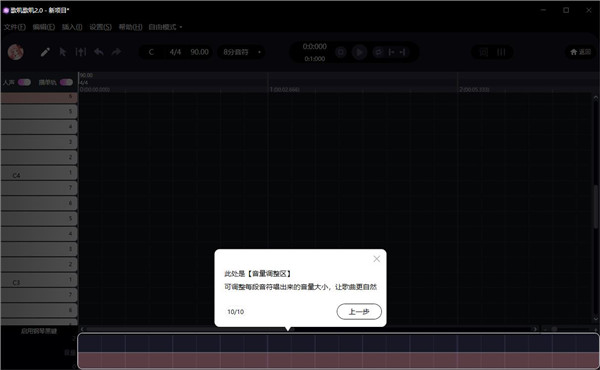The width and height of the screenshot is (600, 370).
Task: Click the horizontal scrollbar right arrow
Action: tap(535, 329)
